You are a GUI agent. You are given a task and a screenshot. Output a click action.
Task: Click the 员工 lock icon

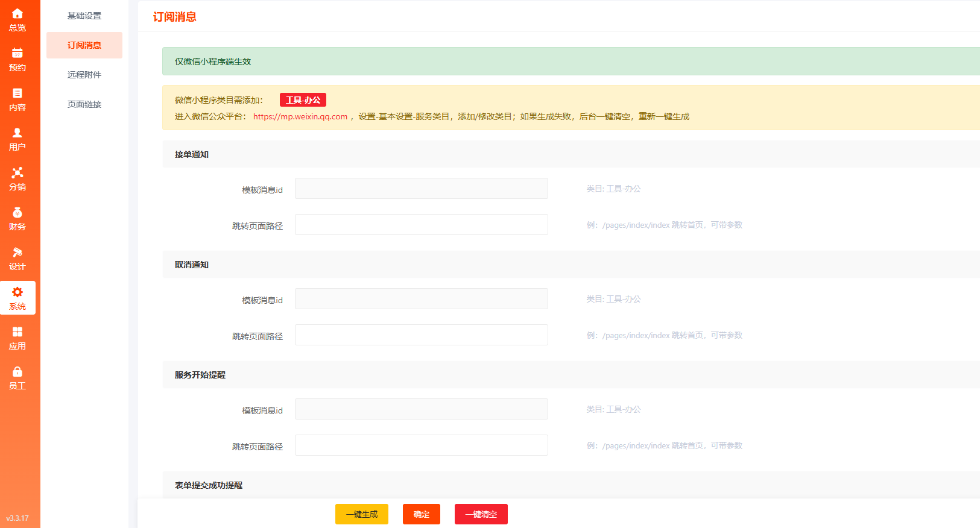coord(17,372)
